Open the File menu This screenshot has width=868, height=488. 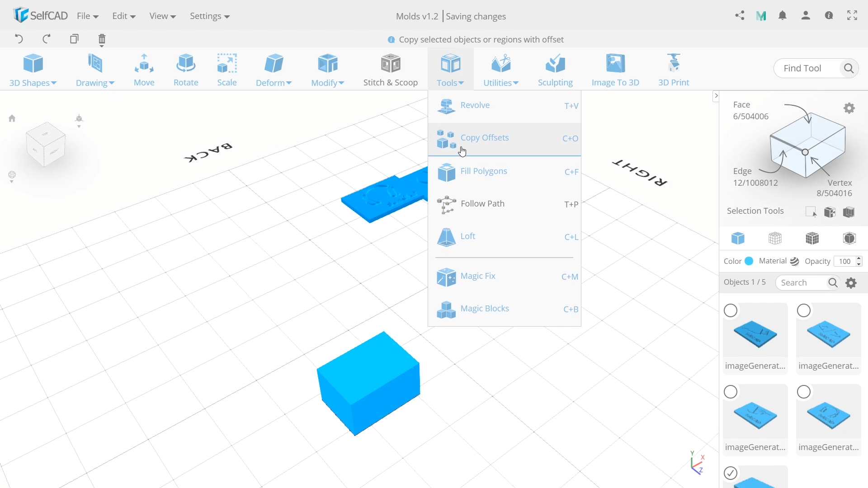[88, 16]
